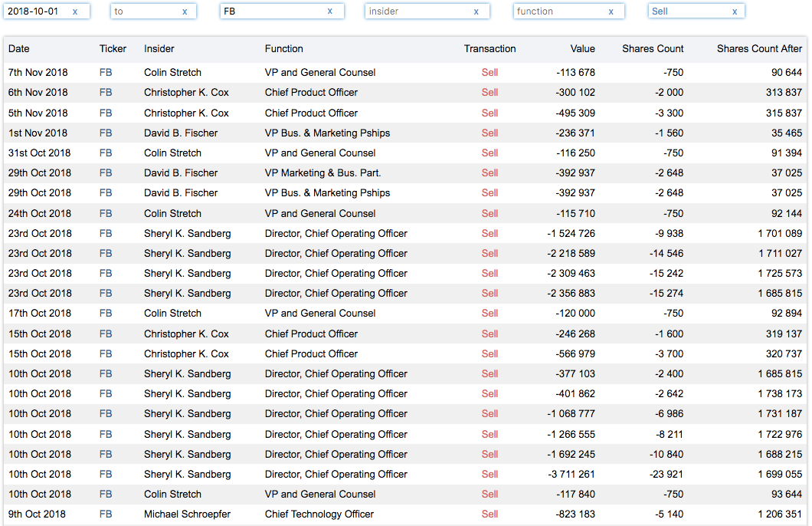Image resolution: width=812 pixels, height=526 pixels.
Task: Select Sell label in 9th Oct 2018 row
Action: 489,514
